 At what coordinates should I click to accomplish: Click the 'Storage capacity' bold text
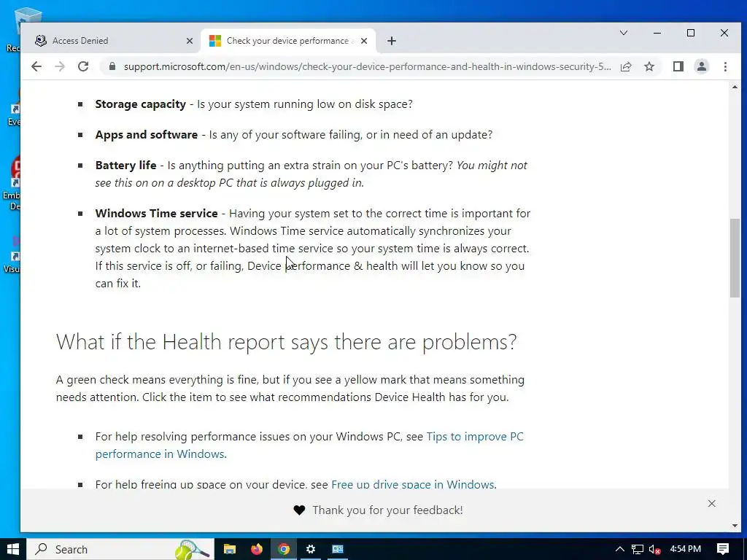coord(141,104)
